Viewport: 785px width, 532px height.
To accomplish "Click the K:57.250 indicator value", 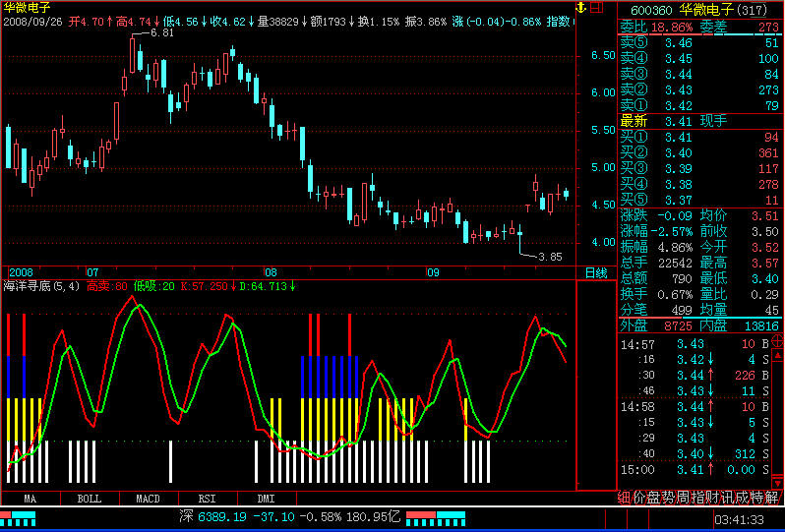I will click(209, 287).
